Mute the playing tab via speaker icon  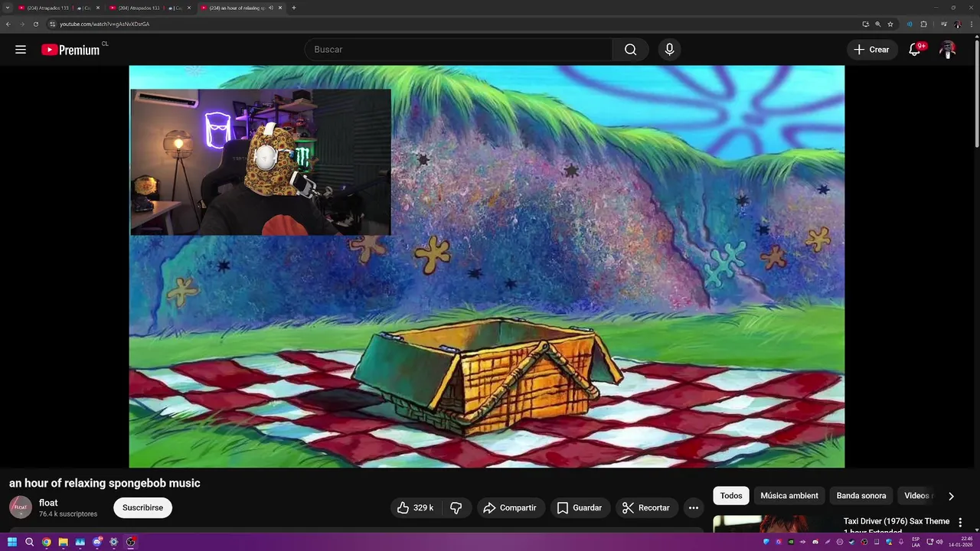[270, 8]
